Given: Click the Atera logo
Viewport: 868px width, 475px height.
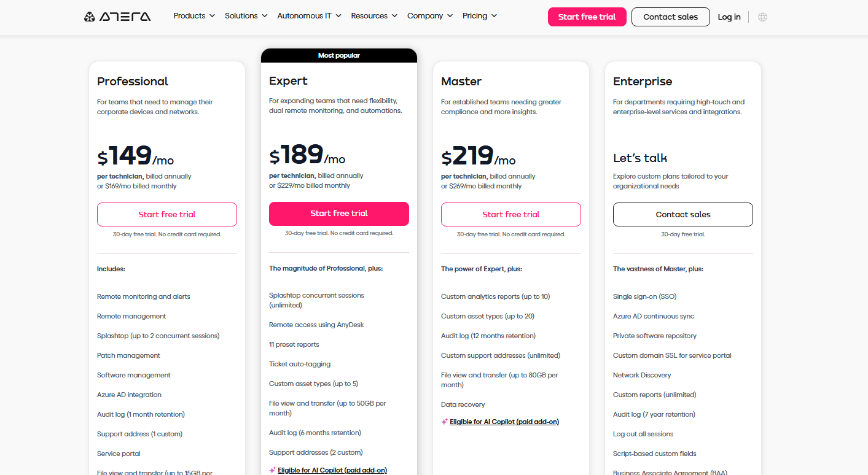Looking at the screenshot, I should point(117,15).
